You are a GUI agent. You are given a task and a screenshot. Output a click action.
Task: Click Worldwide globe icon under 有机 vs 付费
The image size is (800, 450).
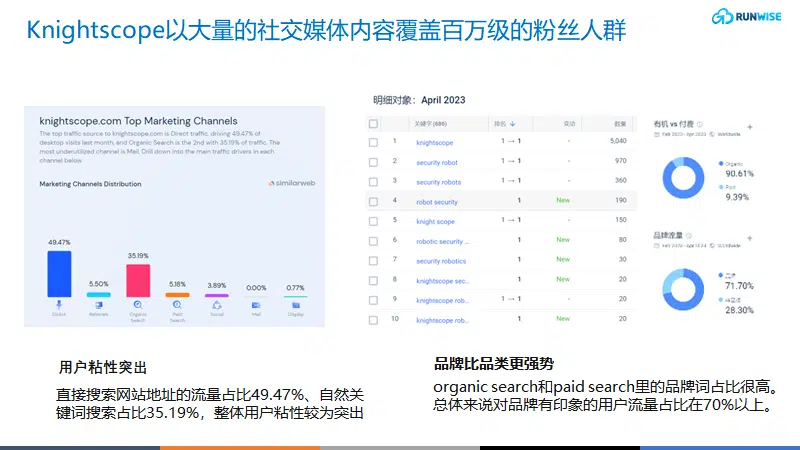pyautogui.click(x=712, y=134)
